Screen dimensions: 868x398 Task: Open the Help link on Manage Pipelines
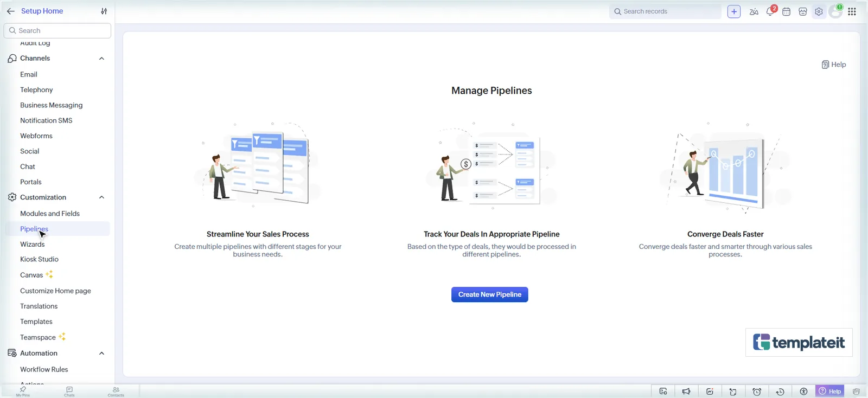tap(834, 65)
